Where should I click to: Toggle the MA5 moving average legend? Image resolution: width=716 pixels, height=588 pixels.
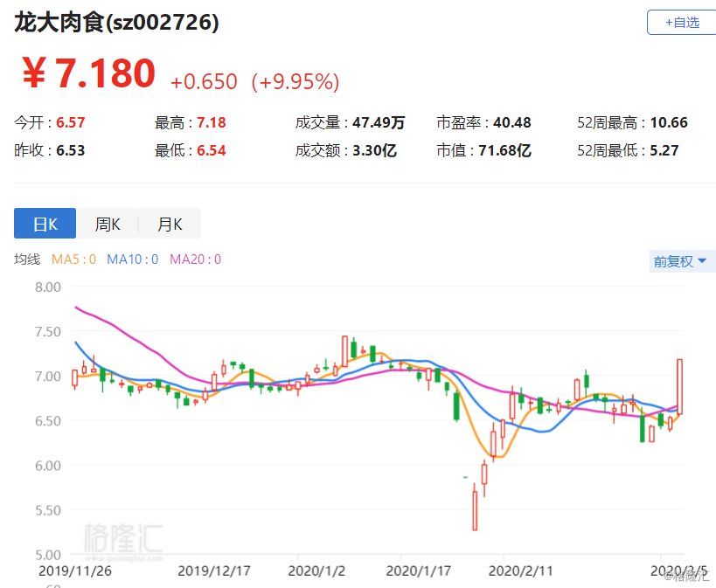(x=73, y=259)
